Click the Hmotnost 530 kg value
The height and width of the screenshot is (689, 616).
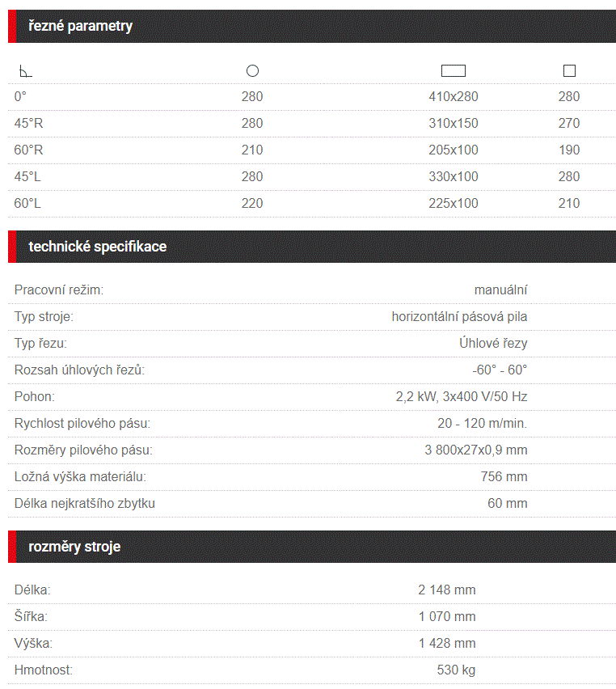[x=456, y=670]
